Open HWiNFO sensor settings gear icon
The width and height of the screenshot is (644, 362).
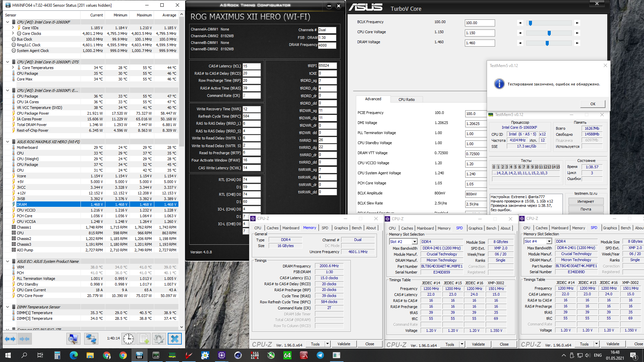[x=159, y=339]
